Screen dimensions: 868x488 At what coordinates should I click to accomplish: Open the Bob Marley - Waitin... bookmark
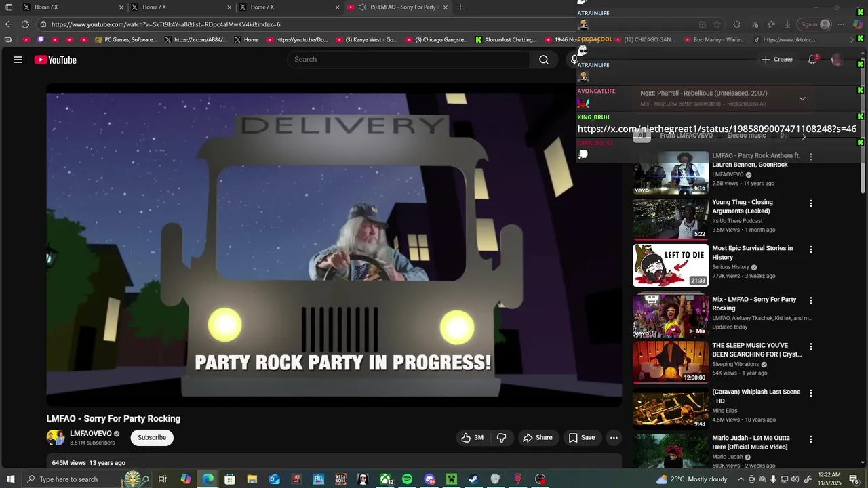714,40
